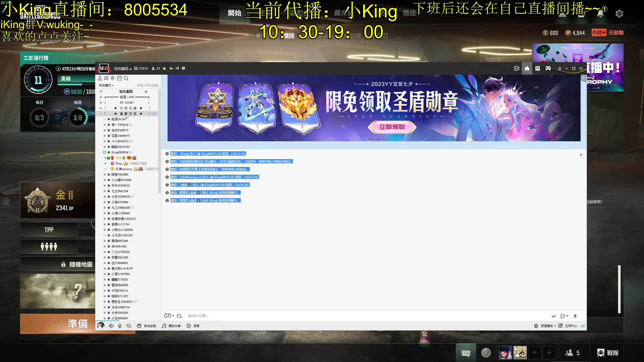Open the 戰隊 clan button
This screenshot has height=362, width=644.
click(x=608, y=353)
